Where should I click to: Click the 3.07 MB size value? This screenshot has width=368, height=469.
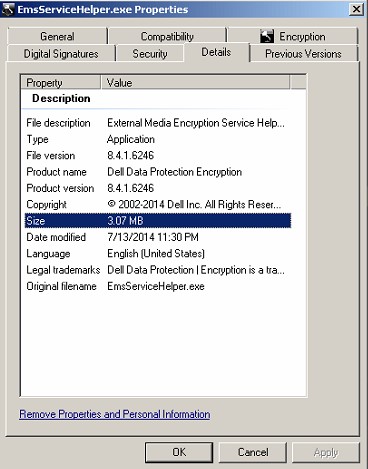pyautogui.click(x=125, y=221)
